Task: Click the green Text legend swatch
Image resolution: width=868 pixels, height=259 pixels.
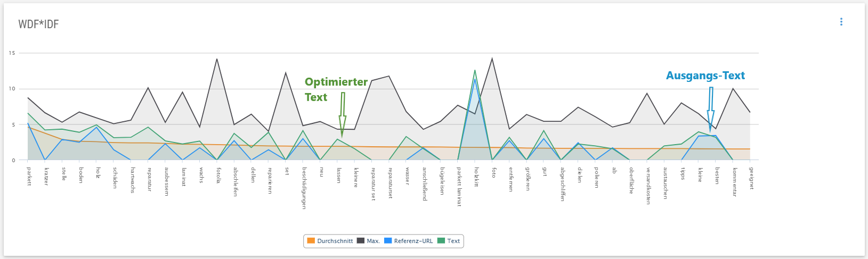Action: click(441, 241)
